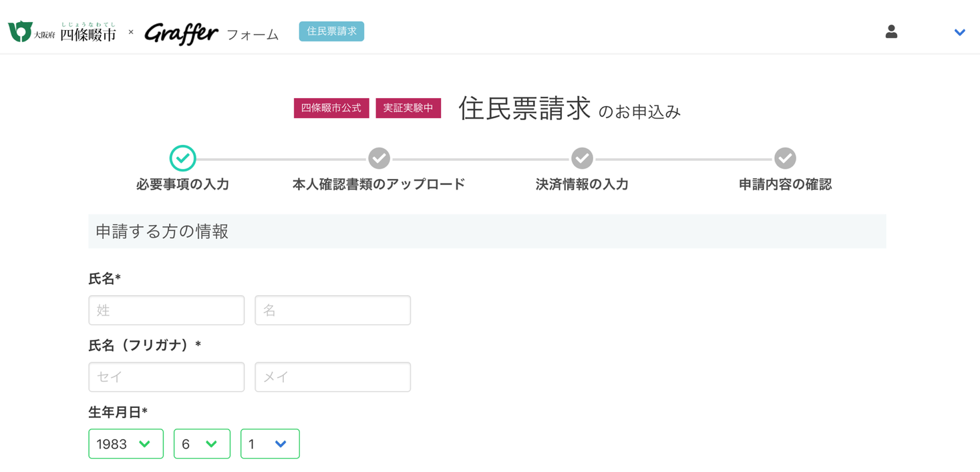This screenshot has height=472, width=980.
Task: Open the user account profile icon
Action: pos(891,31)
